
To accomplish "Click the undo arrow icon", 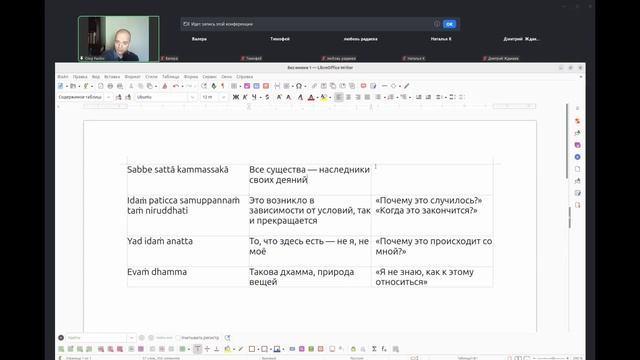I will [176, 86].
